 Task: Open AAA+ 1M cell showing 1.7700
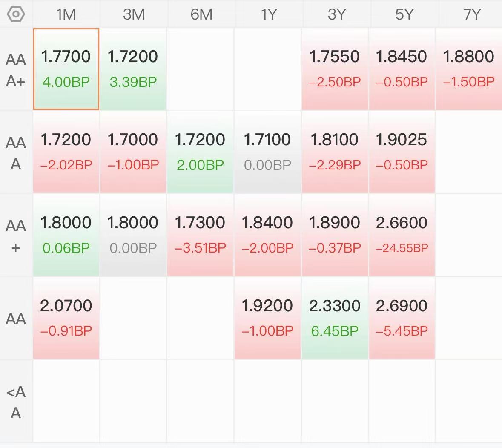(66, 69)
